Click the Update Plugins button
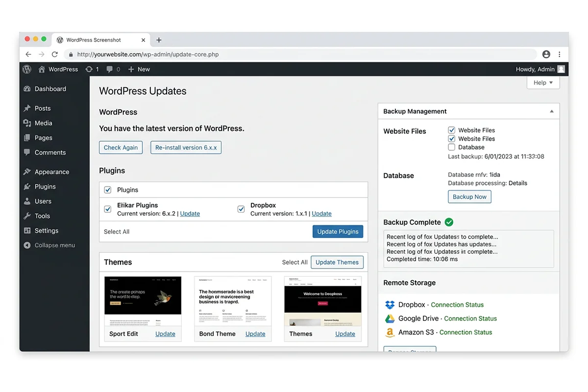The height and width of the screenshot is (392, 588). 338,232
